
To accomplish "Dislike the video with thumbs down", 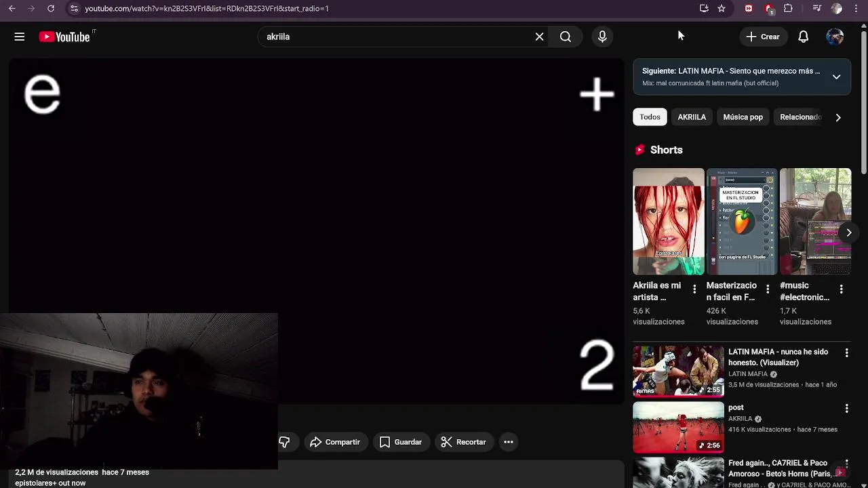I will (284, 442).
